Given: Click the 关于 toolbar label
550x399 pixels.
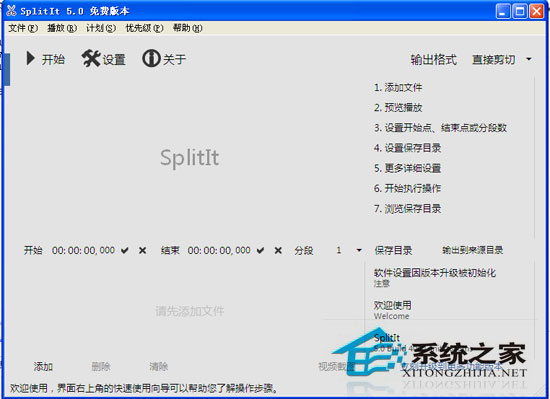Looking at the screenshot, I should pos(174,59).
